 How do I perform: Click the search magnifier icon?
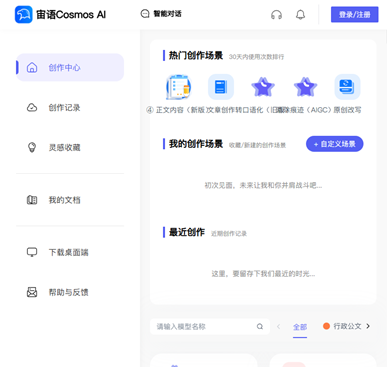[x=260, y=327]
